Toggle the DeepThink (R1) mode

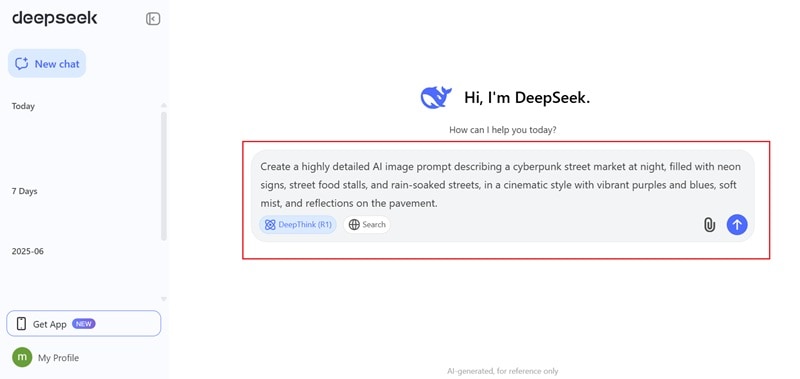(x=298, y=224)
